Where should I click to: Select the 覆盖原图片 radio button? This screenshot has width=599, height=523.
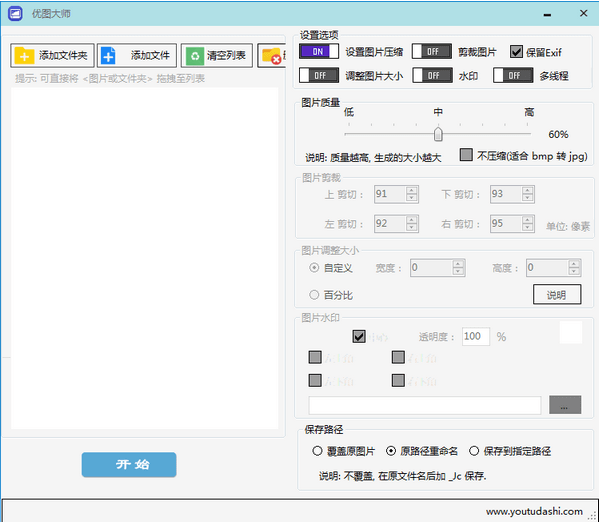tap(317, 451)
